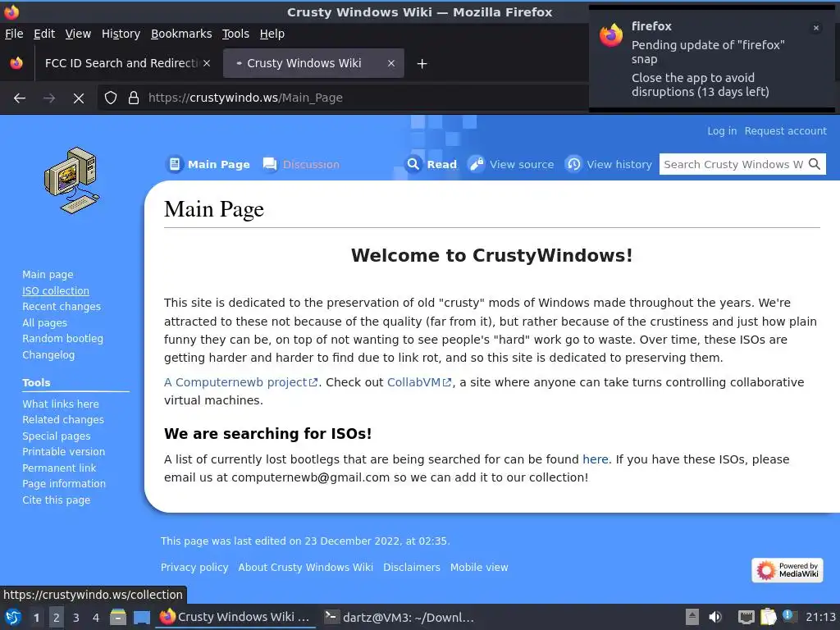Screen dimensions: 840x630
Task: Click the Mobile view footer link
Action: [x=479, y=568]
